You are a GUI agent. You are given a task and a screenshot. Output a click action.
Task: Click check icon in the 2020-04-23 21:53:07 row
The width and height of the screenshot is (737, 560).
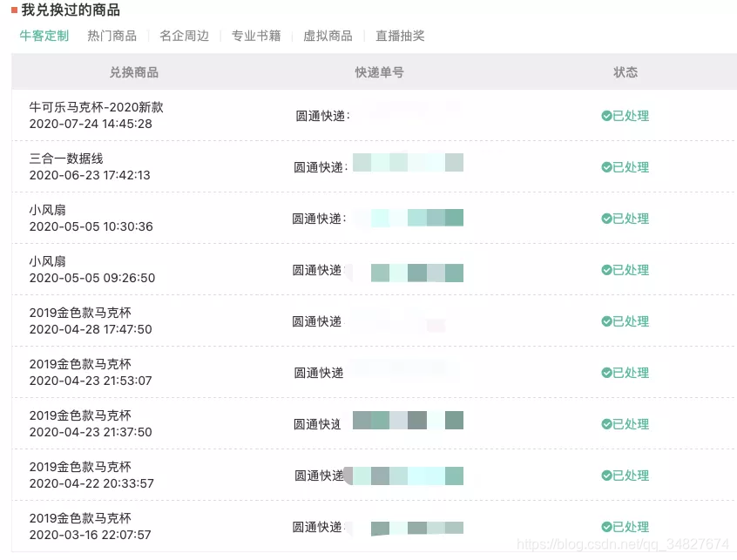click(606, 373)
